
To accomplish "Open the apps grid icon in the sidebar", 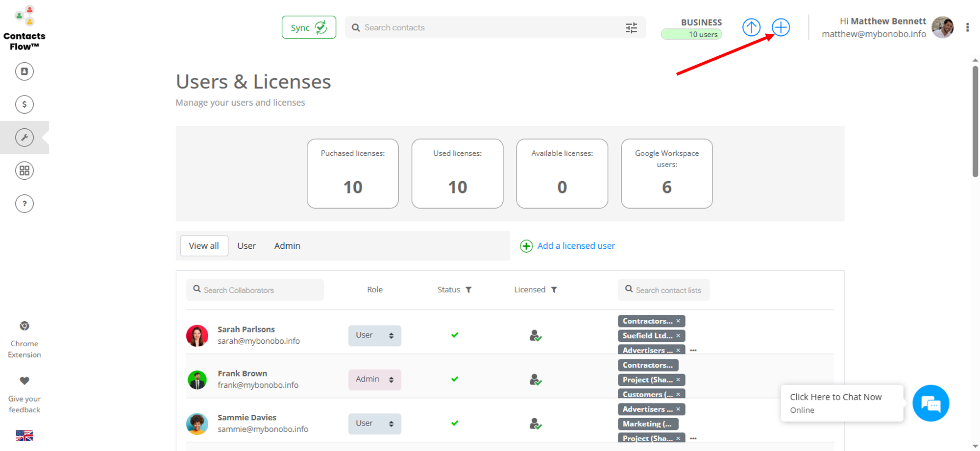I will pyautogui.click(x=24, y=171).
